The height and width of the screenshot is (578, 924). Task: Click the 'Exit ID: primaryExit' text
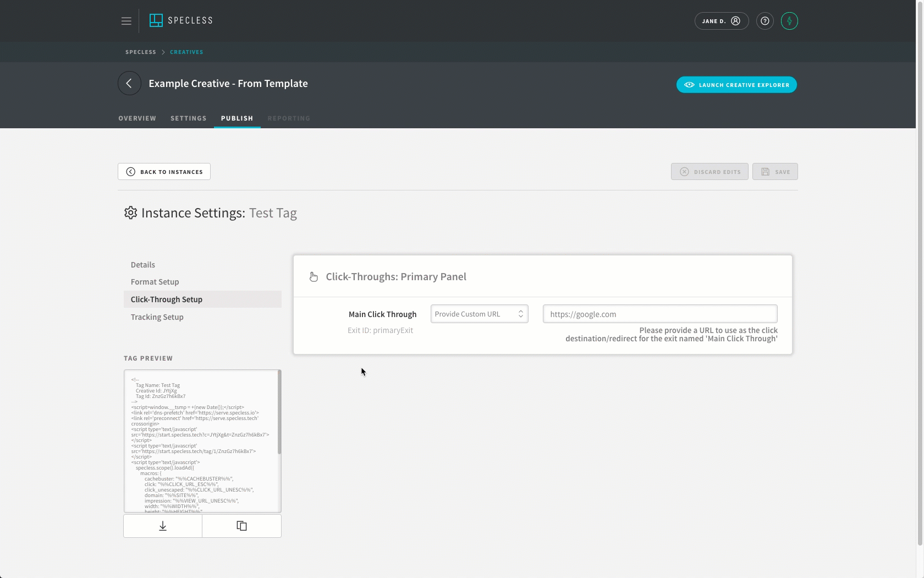pos(380,330)
